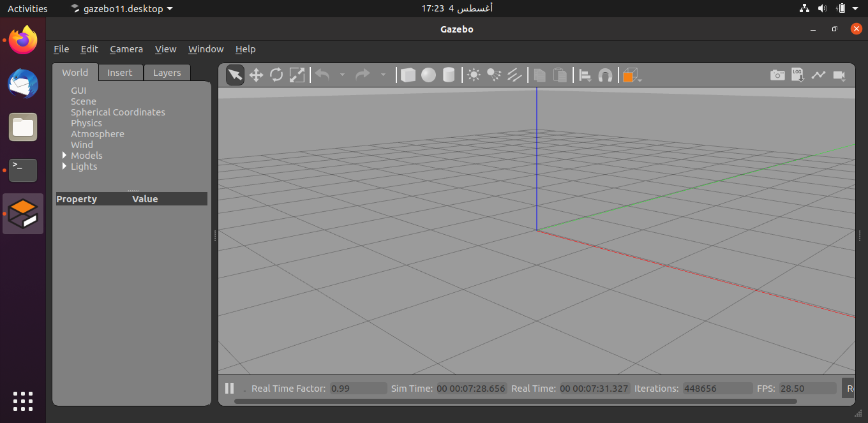868x423 pixels.
Task: Open the orange view angle cube
Action: coord(631,75)
